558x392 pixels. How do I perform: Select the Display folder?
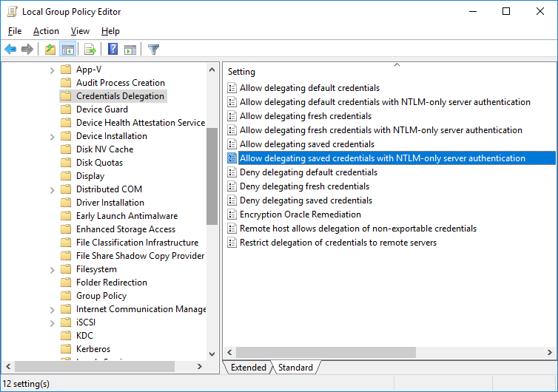click(x=90, y=176)
